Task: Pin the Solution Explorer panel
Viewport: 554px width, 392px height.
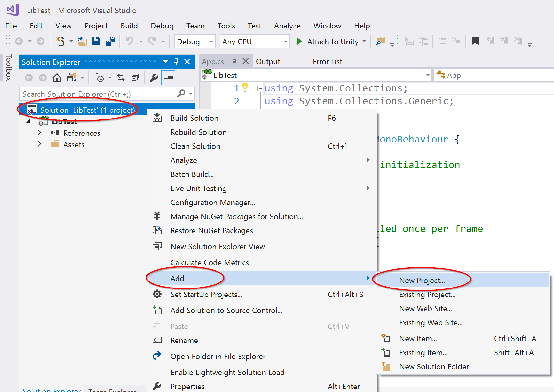Action: point(176,62)
